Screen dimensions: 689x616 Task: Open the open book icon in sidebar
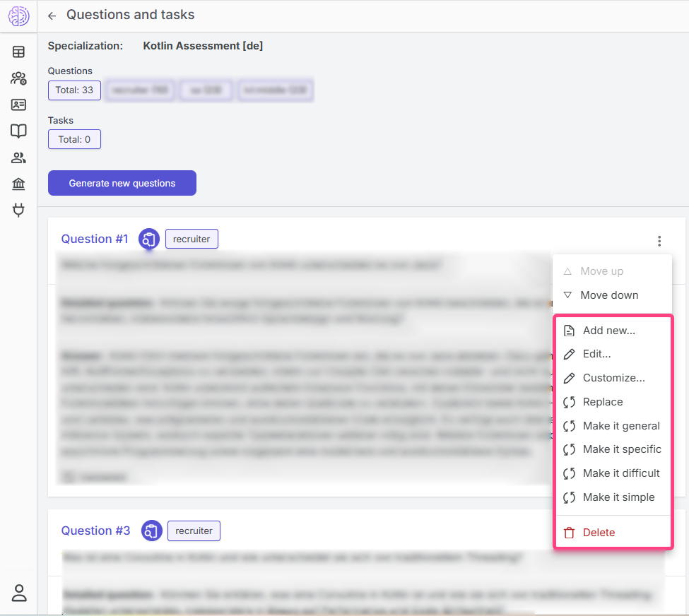click(18, 131)
